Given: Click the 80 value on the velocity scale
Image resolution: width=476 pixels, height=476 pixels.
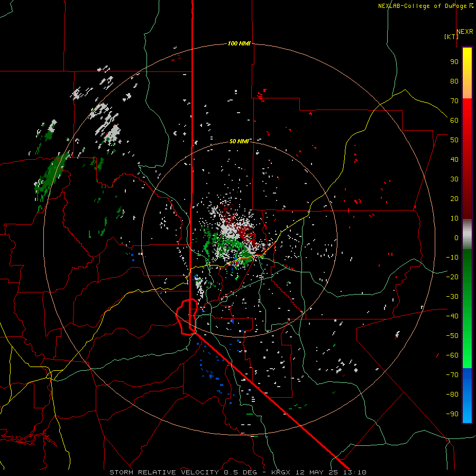Looking at the screenshot, I should (x=454, y=81).
